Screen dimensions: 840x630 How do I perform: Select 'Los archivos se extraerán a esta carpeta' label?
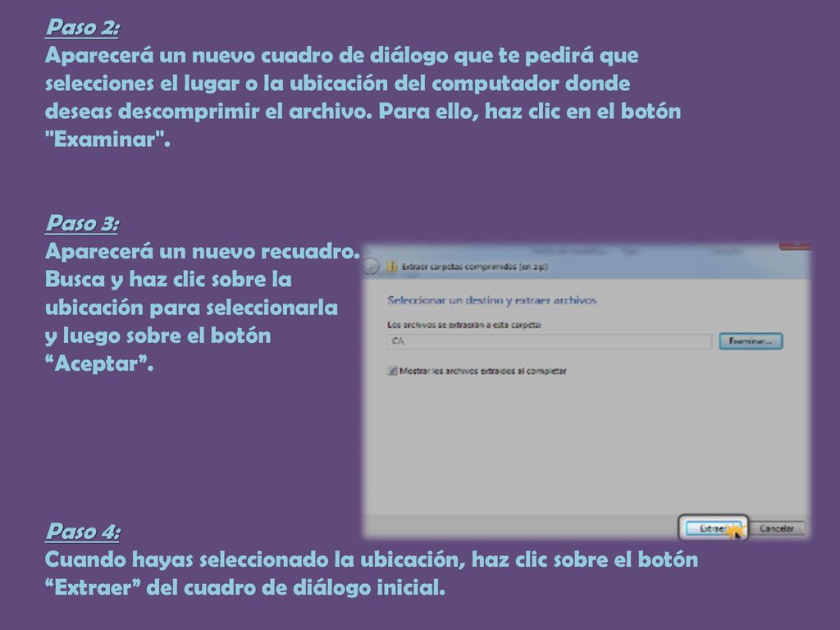tap(464, 325)
